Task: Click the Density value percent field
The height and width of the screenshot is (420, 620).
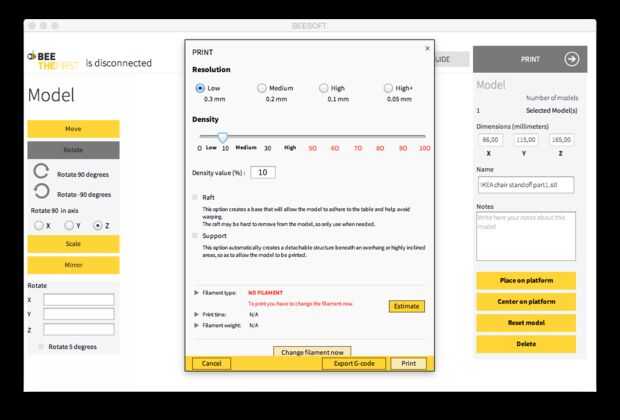Action: (263, 172)
